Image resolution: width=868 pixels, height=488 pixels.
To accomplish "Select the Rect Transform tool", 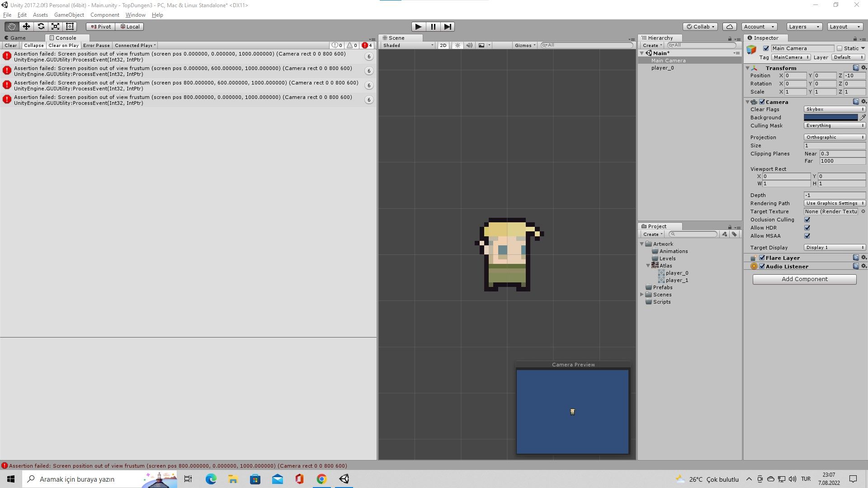I will pos(70,27).
